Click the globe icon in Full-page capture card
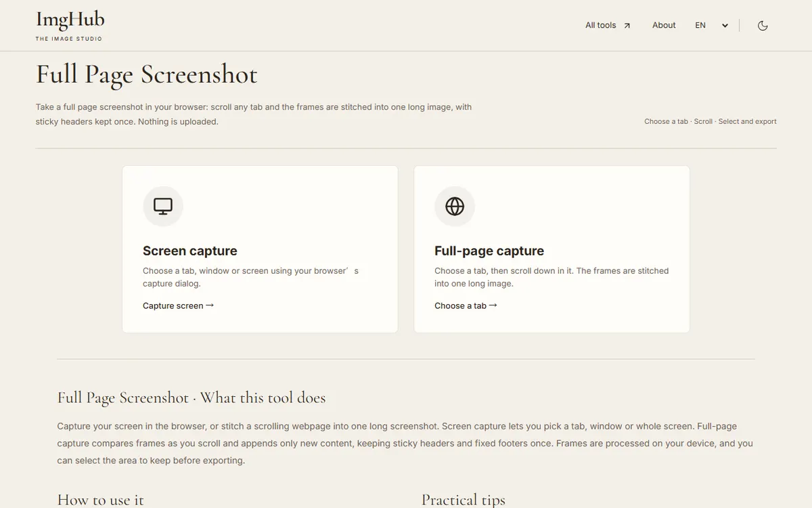812x508 pixels. [455, 206]
